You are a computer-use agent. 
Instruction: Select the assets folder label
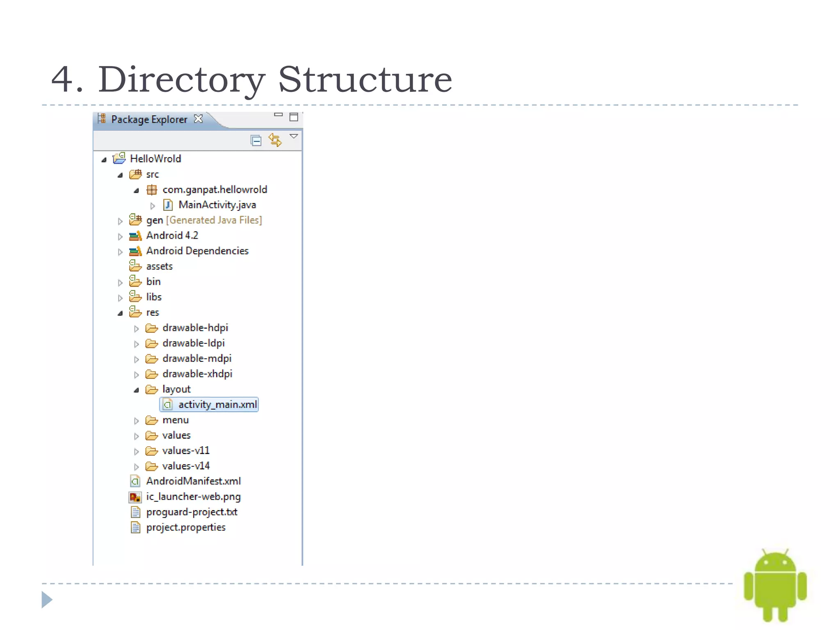(160, 267)
